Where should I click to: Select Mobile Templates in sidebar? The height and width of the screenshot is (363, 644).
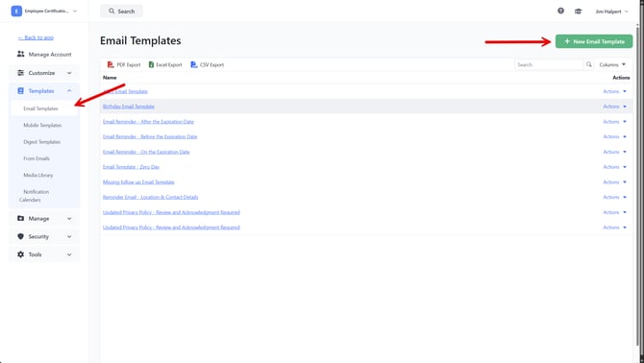[x=42, y=125]
